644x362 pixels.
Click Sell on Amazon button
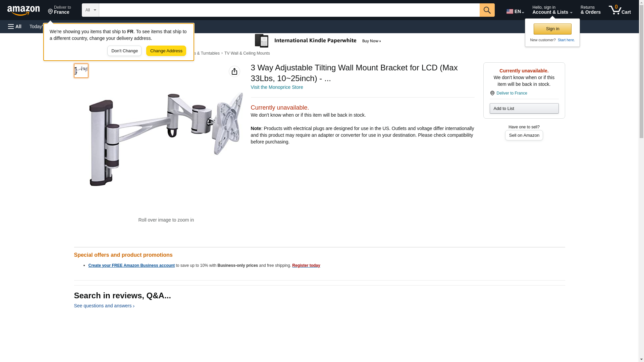(x=524, y=135)
